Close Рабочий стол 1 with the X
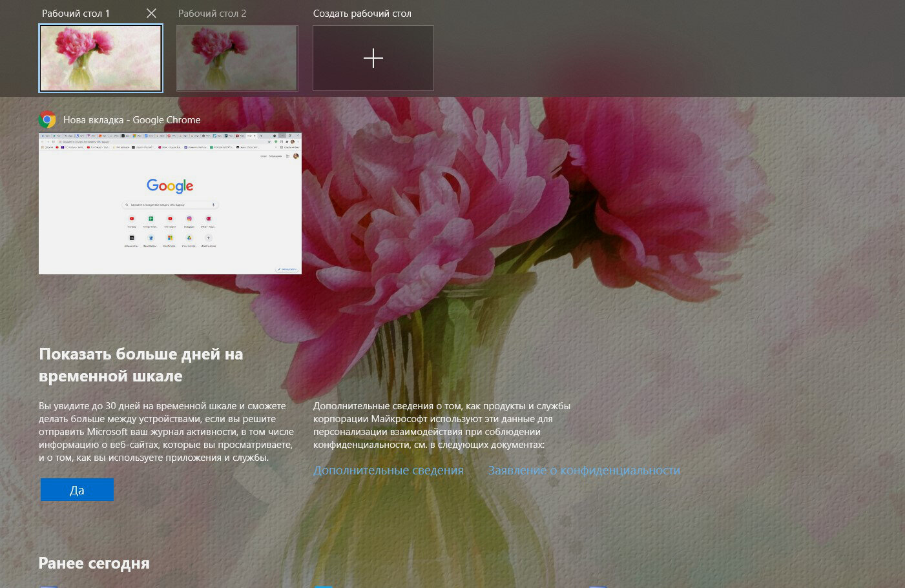Screen dimensions: 905x588 tap(151, 13)
